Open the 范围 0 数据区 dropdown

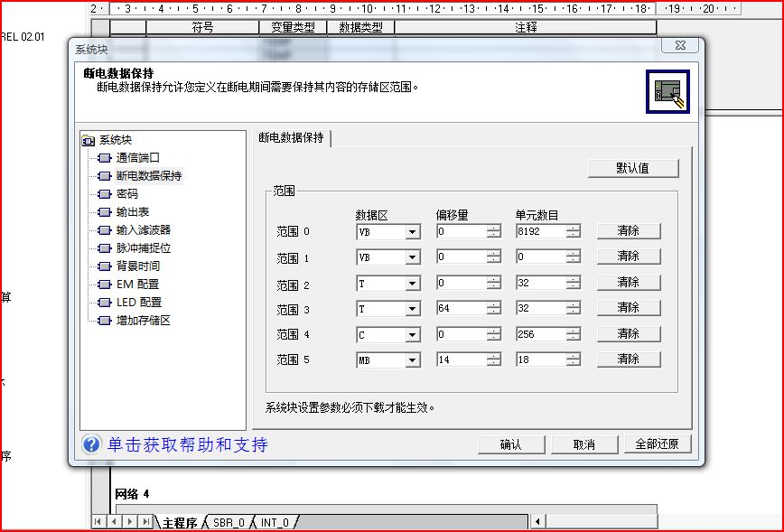tap(412, 232)
